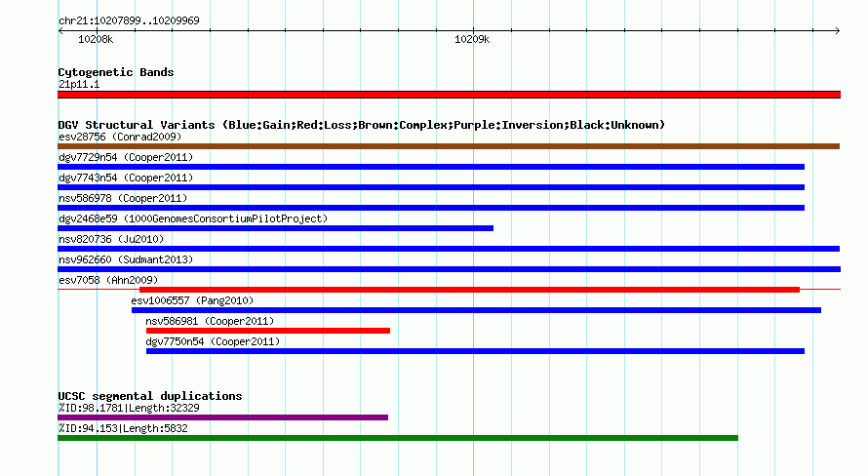Screen dimensions: 868x476
Task: Click the chr21:10207899..10209969 region label
Action: 129,21
